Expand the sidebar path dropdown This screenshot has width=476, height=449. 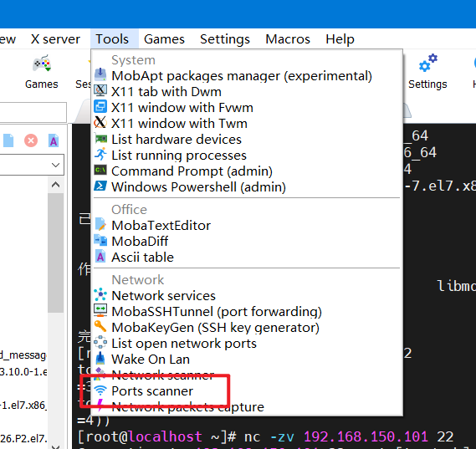tap(55, 165)
